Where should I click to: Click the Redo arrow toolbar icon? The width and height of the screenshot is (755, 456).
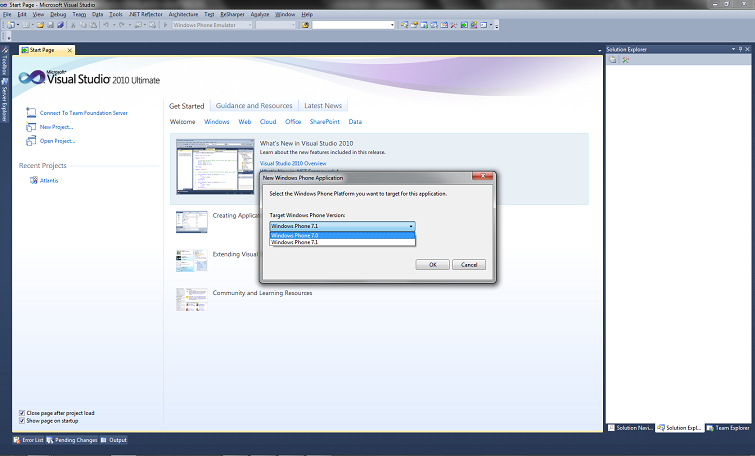(x=122, y=25)
